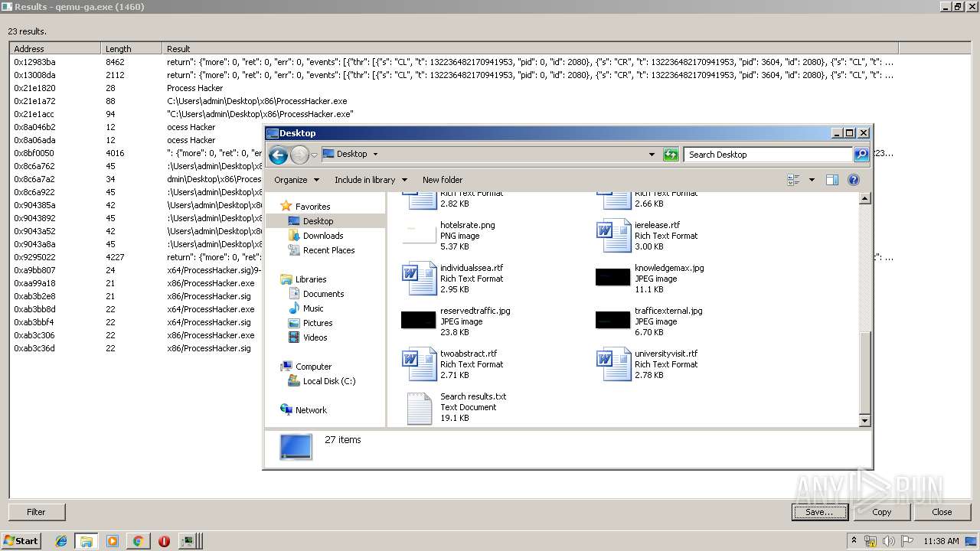This screenshot has height=551, width=980.
Task: Select the individualssea.rtf document icon
Action: 419,279
